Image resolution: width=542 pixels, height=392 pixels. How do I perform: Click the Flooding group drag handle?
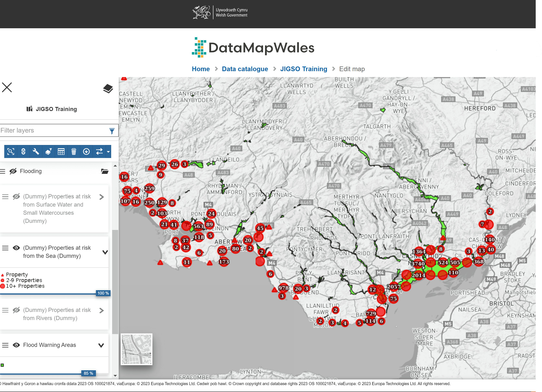point(3,171)
